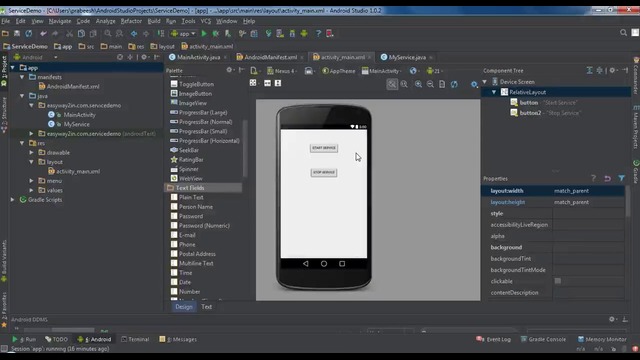Open the AVD Manager icon
The image size is (640, 360).
click(x=280, y=33)
